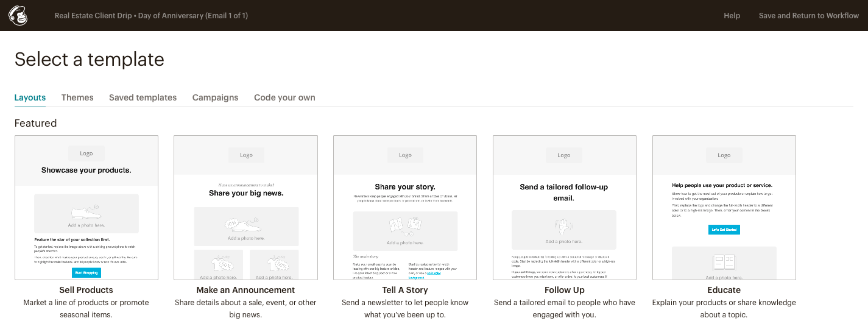Screen dimensions: 868x335
Task: Click the Mailchimp monkey logo
Action: click(18, 15)
